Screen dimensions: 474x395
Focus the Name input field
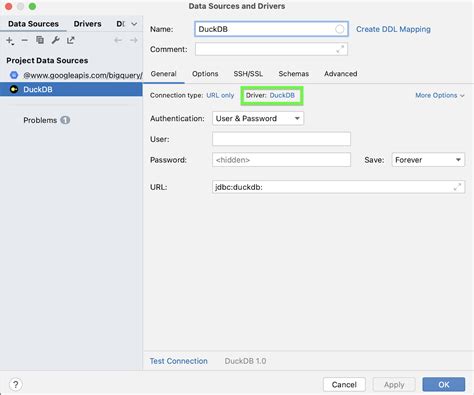[271, 29]
